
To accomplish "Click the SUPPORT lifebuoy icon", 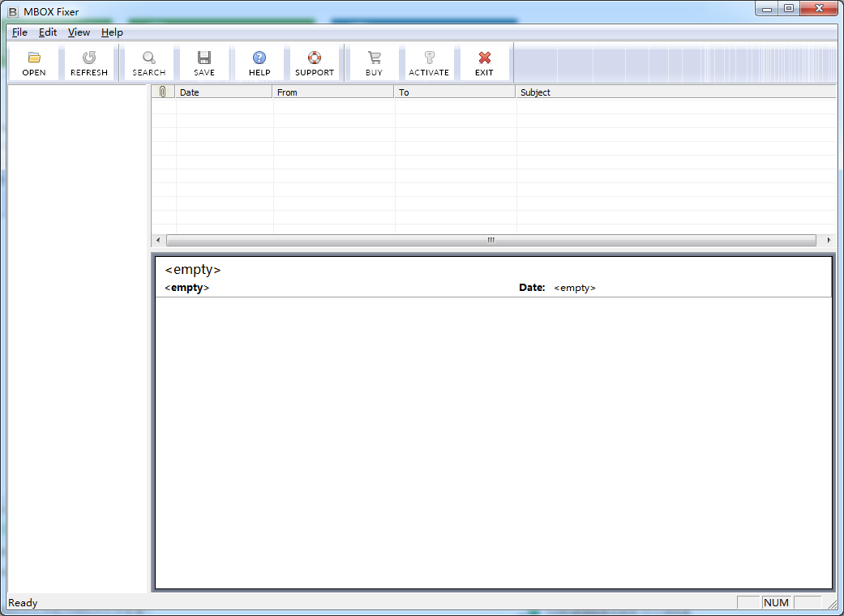I will pyautogui.click(x=315, y=57).
